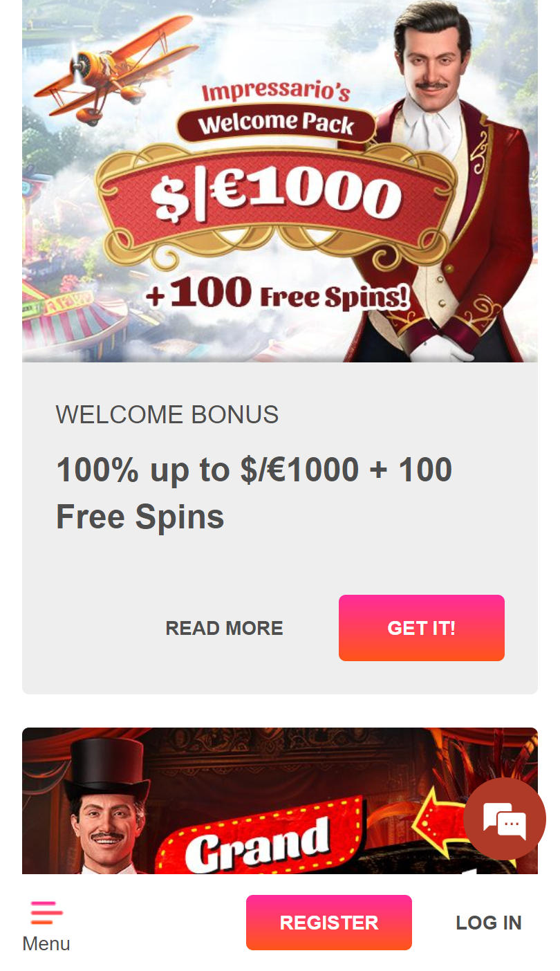Open the Grand promotion banner image

tap(280, 801)
